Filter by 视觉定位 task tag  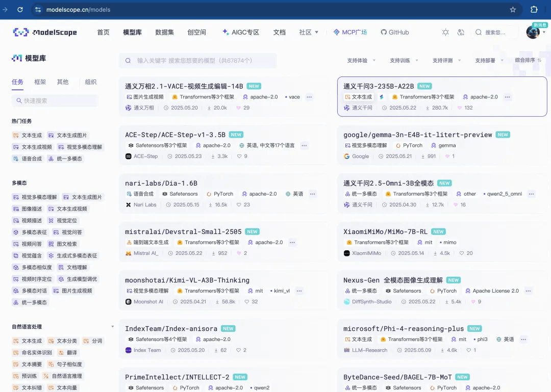coord(63,221)
